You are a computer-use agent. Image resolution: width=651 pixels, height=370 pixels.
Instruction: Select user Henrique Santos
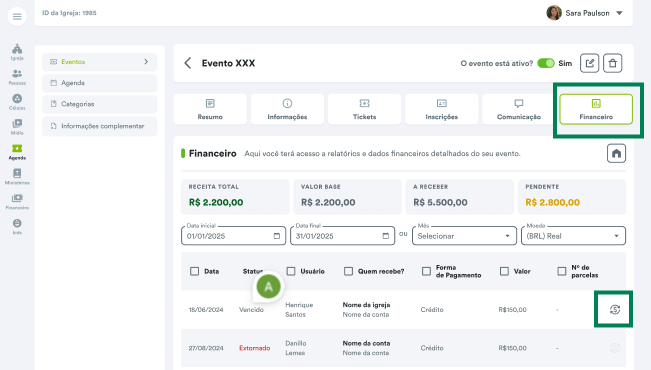click(299, 310)
